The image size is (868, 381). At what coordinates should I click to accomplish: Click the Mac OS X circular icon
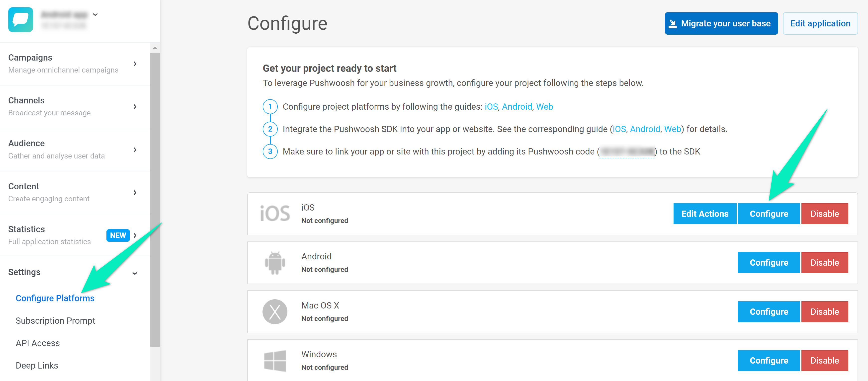click(275, 312)
